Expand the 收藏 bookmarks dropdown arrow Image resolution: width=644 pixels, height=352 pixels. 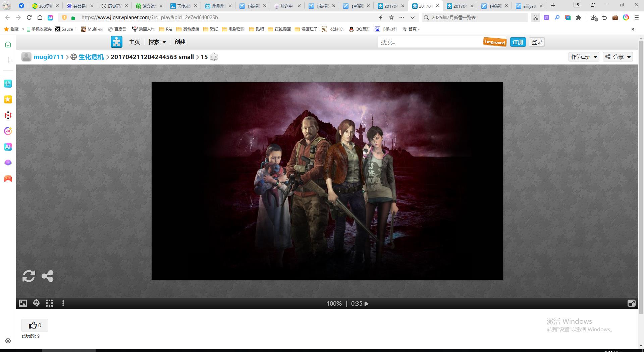[23, 29]
